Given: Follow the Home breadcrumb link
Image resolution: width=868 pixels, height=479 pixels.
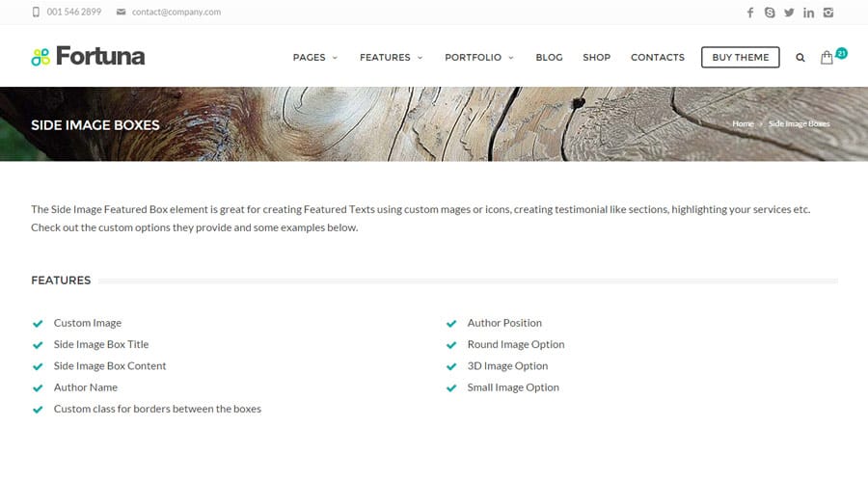Looking at the screenshot, I should (743, 124).
